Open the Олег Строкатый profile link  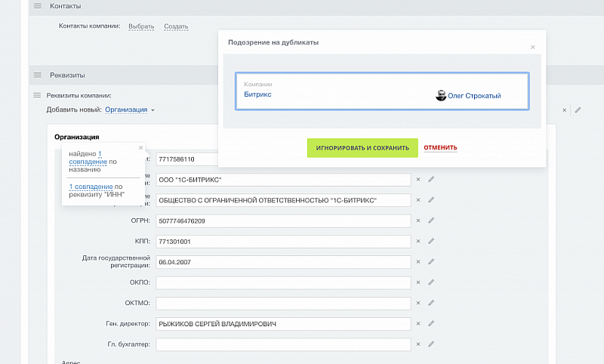(474, 96)
